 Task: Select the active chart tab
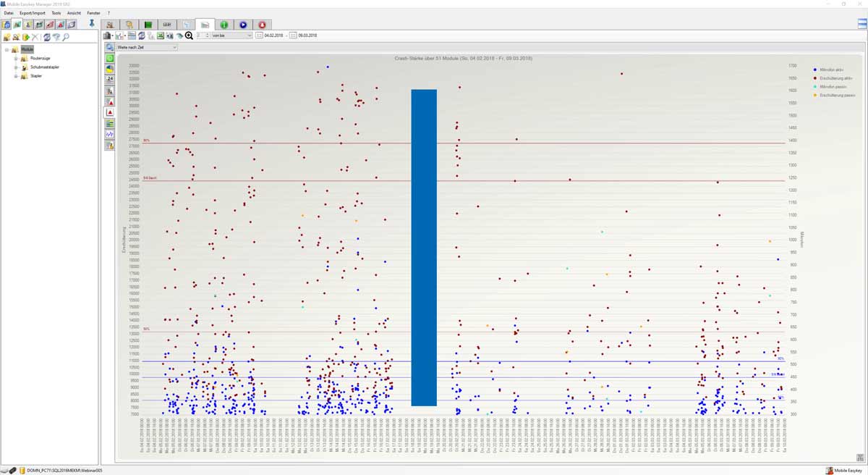tap(205, 25)
